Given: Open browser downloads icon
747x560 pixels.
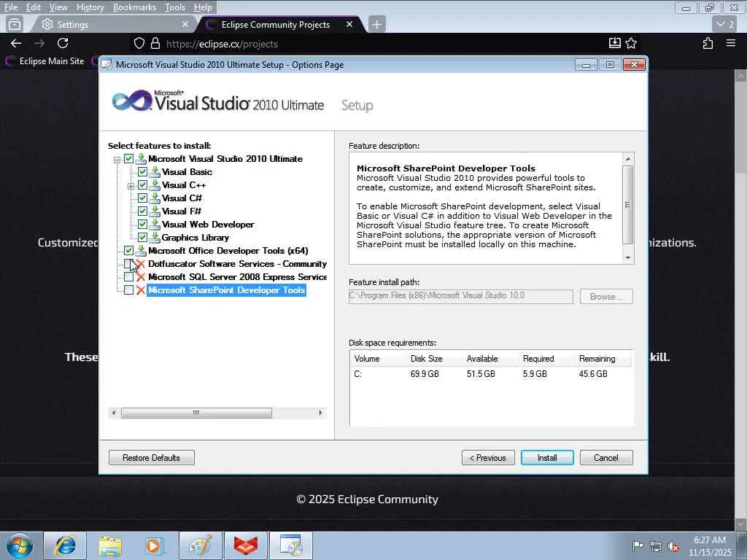Looking at the screenshot, I should click(x=614, y=43).
